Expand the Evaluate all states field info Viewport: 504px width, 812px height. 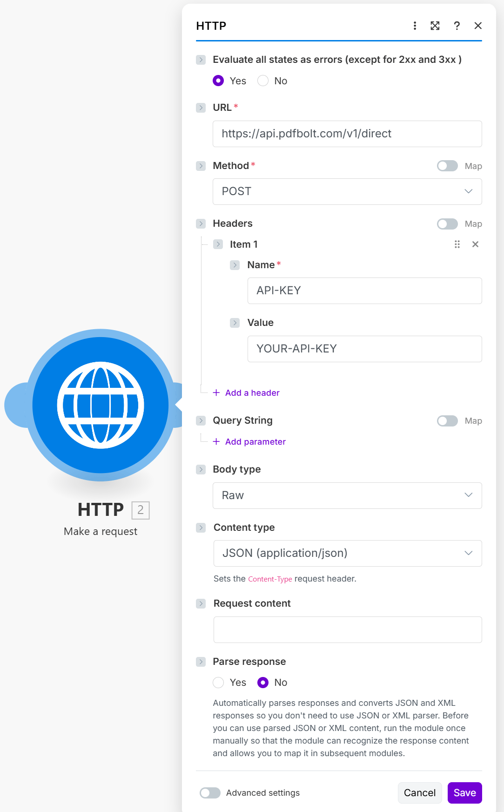201,60
